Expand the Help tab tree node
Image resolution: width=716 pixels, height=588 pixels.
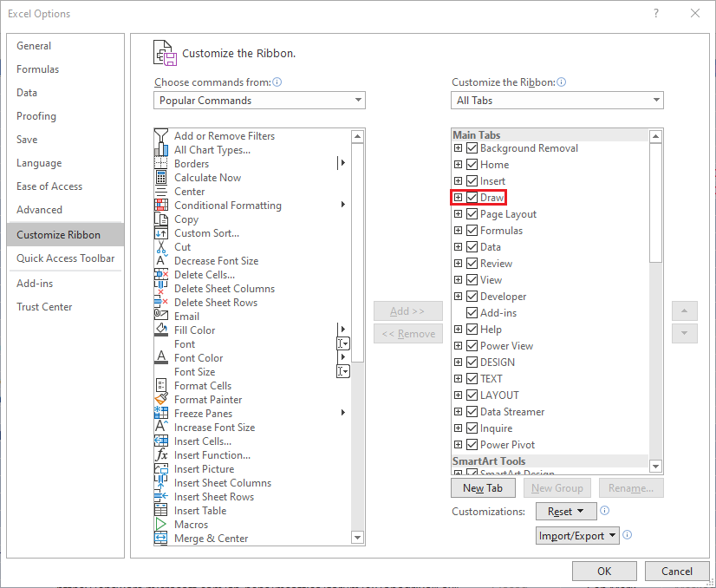pyautogui.click(x=458, y=329)
